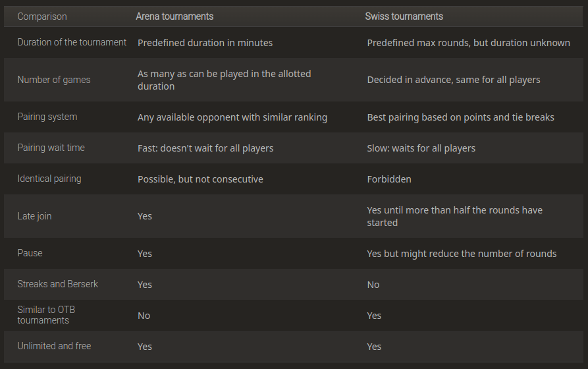This screenshot has width=588, height=369.
Task: Select the 'Pairing wait time' row label
Action: (51, 148)
